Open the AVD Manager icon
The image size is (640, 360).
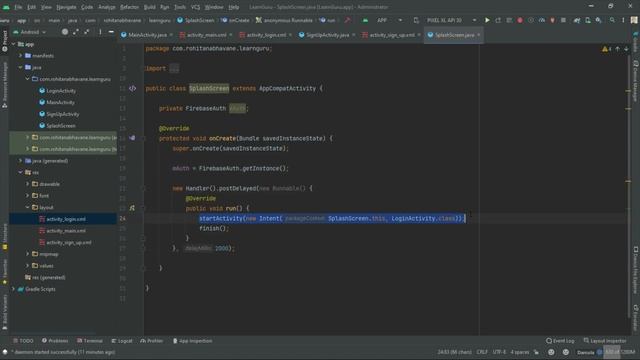588,20
